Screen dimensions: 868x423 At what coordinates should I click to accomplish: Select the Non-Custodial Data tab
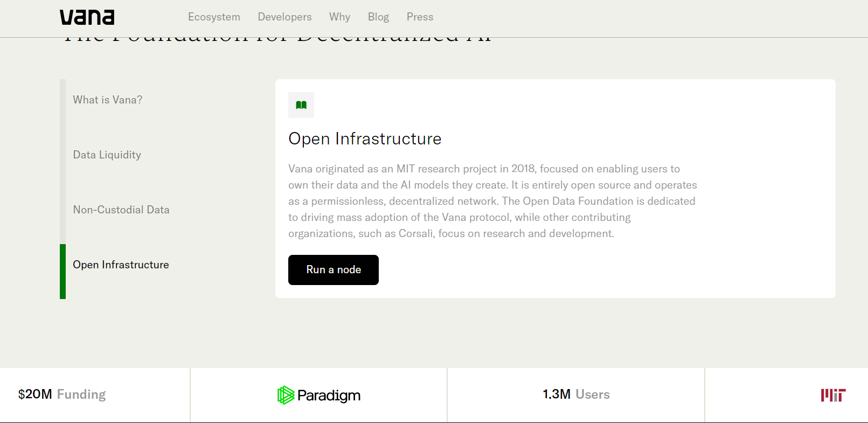(121, 210)
